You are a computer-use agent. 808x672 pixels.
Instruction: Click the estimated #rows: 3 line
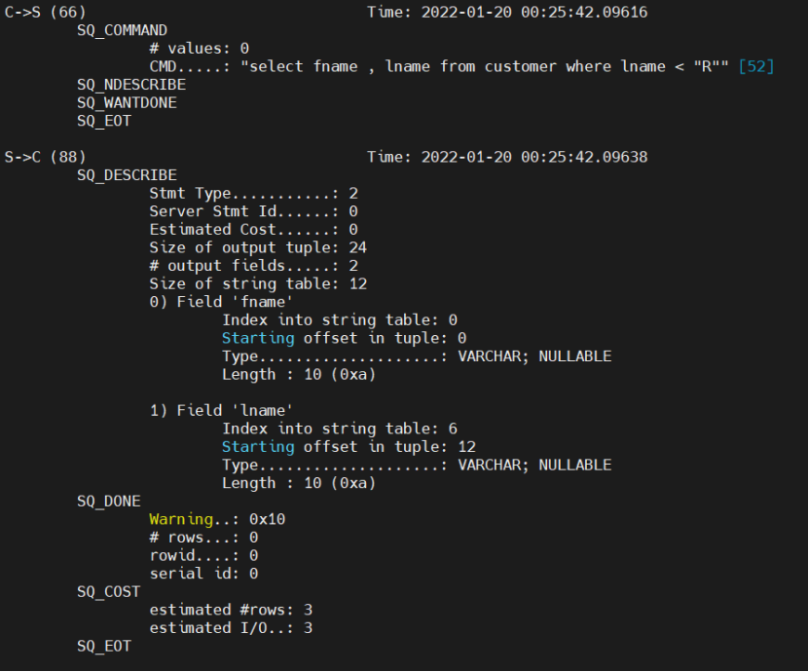(x=231, y=610)
